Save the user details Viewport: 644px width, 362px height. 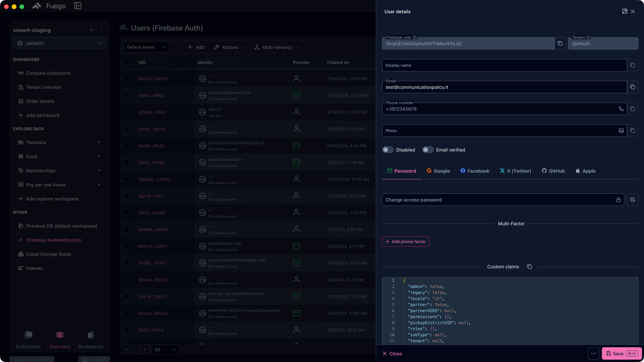[622, 353]
